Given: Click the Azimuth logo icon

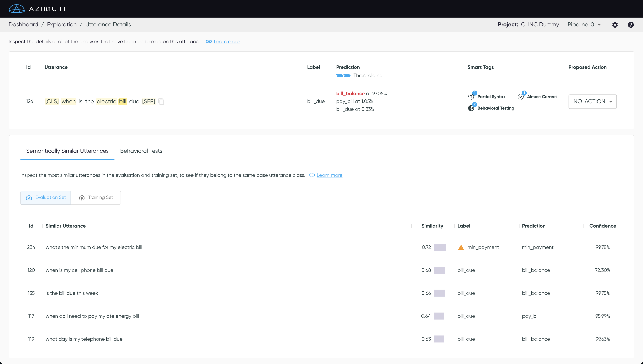Looking at the screenshot, I should (17, 9).
